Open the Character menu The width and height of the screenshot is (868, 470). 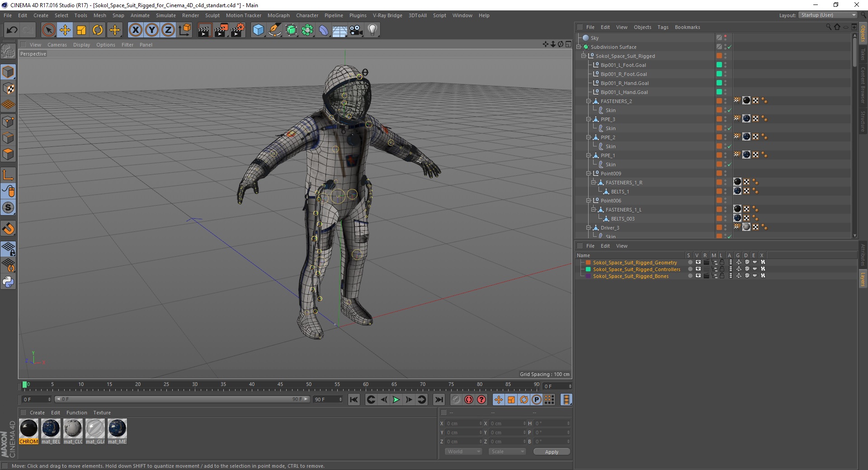tap(307, 15)
